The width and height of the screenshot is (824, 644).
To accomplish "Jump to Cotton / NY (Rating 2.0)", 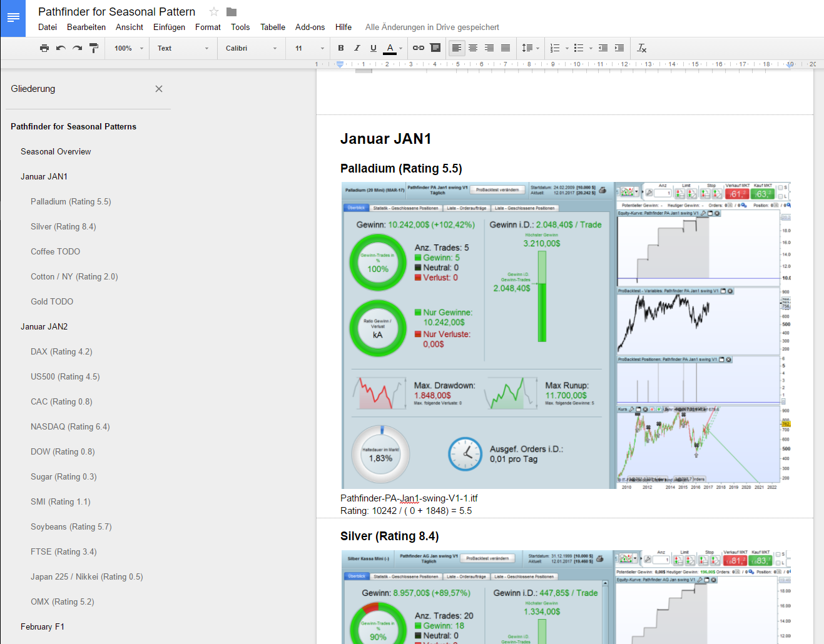I will pyautogui.click(x=74, y=276).
